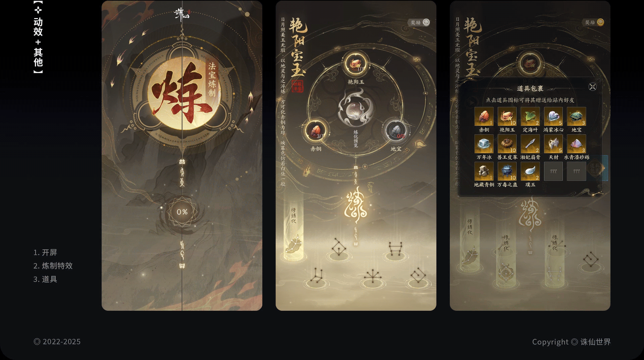Image resolution: width=644 pixels, height=360 pixels.
Task: Select the 兽王皮革 item icon
Action: coord(507,144)
